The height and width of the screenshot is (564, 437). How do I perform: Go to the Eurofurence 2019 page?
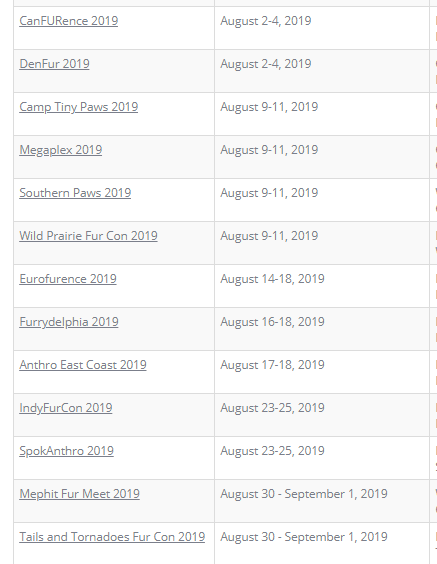[x=68, y=279]
